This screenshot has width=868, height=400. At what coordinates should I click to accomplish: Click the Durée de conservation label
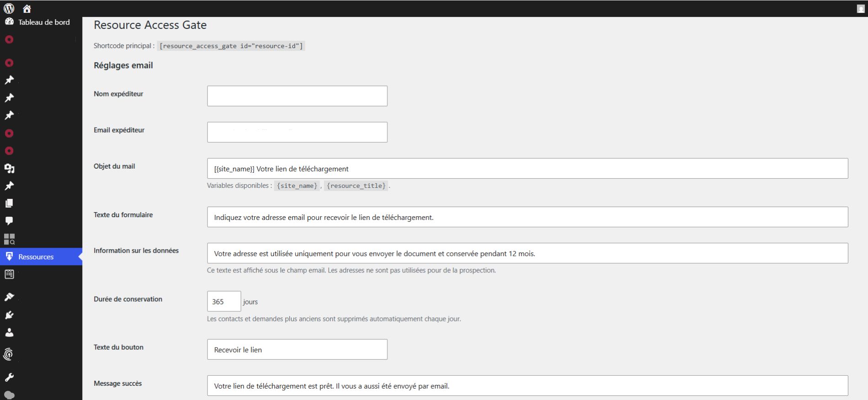click(128, 299)
